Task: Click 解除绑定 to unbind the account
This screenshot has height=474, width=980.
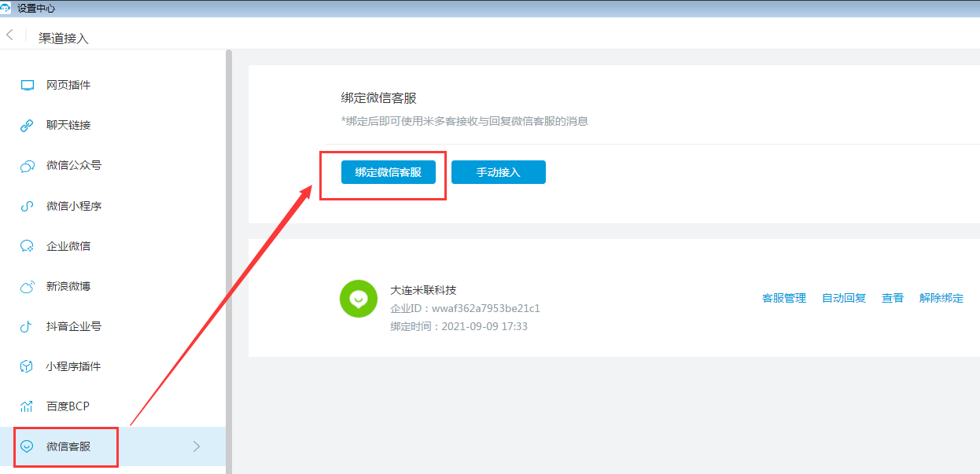Action: coord(941,299)
